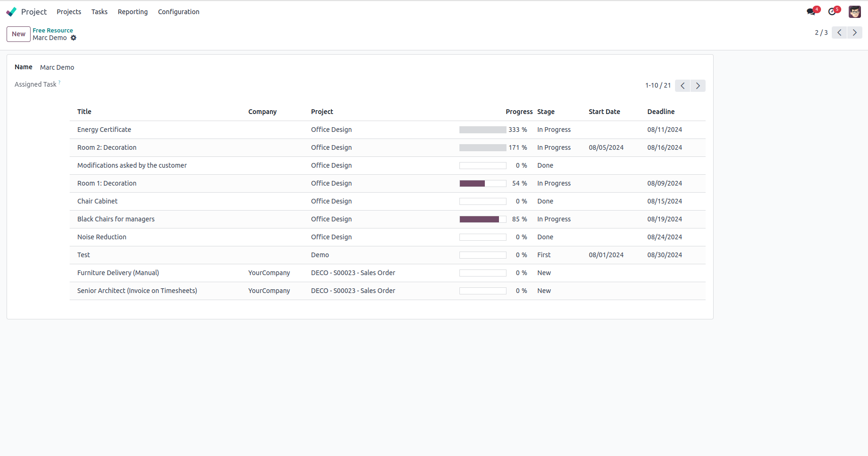Open the gear actions menu beside Marc Demo
Image resolution: width=868 pixels, height=456 pixels.
[x=73, y=38]
